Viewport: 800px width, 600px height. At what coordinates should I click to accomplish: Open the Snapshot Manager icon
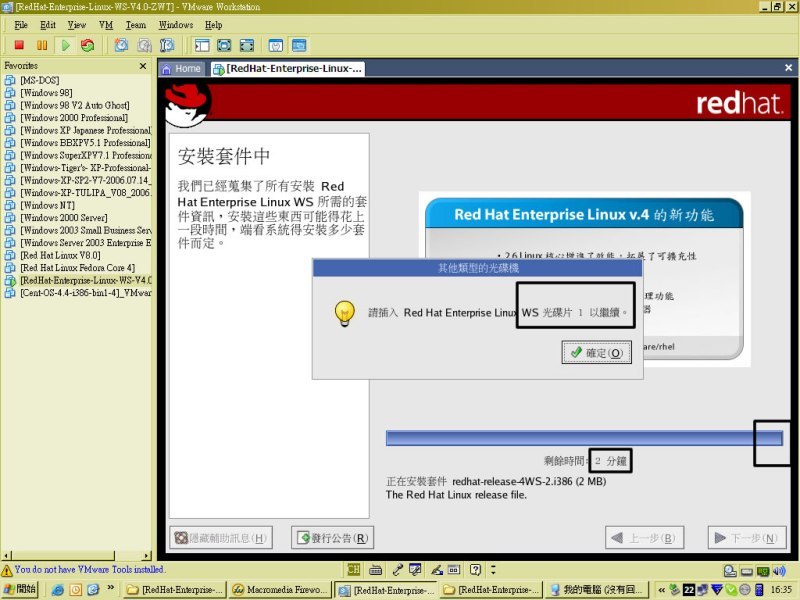coord(167,45)
